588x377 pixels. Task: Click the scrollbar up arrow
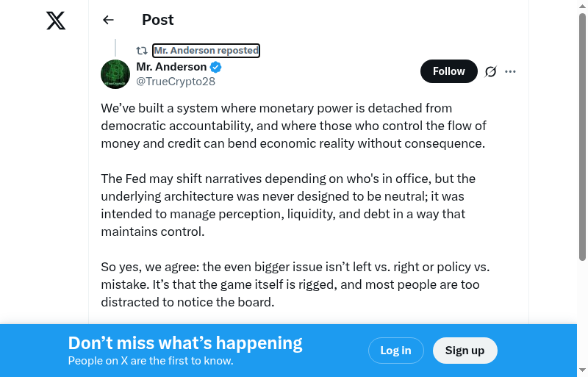pos(582,6)
